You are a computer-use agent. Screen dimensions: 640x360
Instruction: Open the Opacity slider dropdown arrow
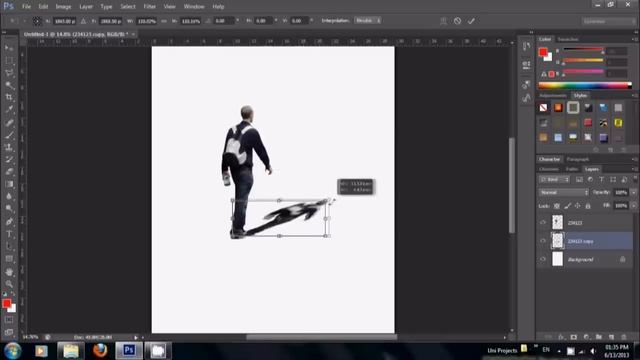(633, 192)
